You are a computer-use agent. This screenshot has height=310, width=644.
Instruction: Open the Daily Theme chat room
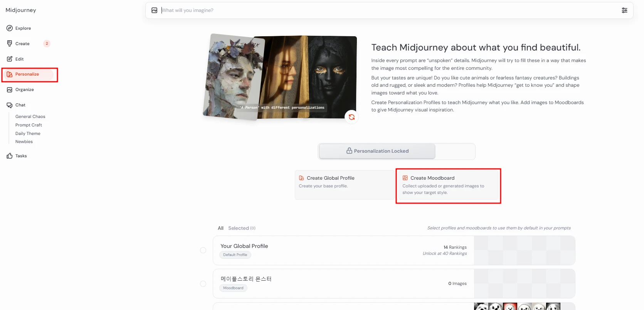(28, 133)
